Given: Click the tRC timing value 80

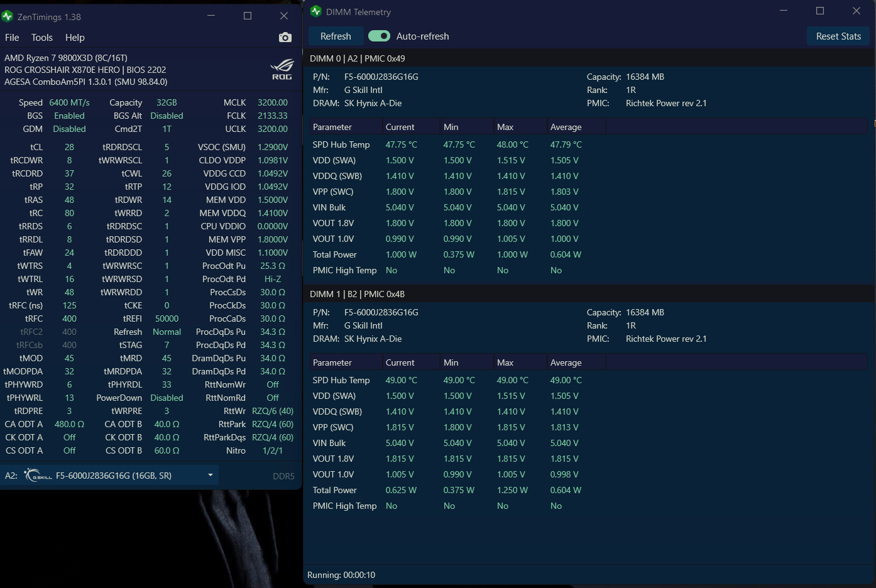Looking at the screenshot, I should click(x=69, y=213).
